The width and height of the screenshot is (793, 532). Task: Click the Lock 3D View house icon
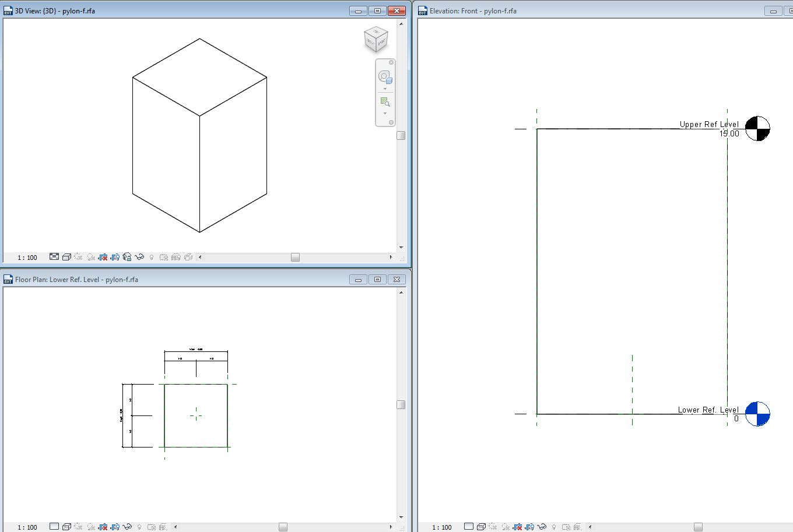pyautogui.click(x=128, y=257)
